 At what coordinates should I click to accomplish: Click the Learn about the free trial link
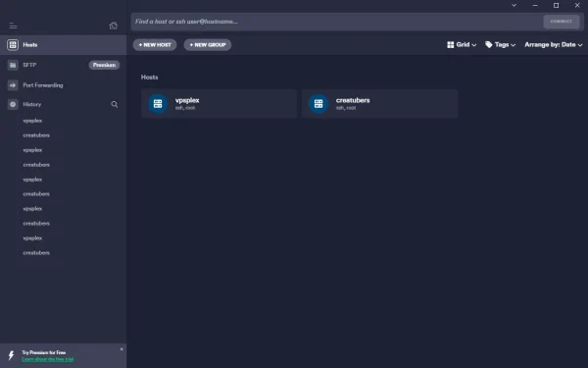click(x=48, y=359)
